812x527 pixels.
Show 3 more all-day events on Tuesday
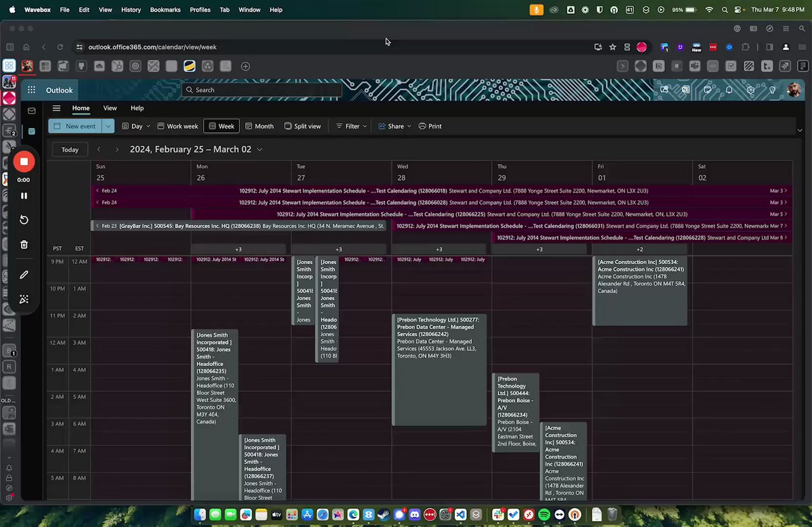(339, 249)
